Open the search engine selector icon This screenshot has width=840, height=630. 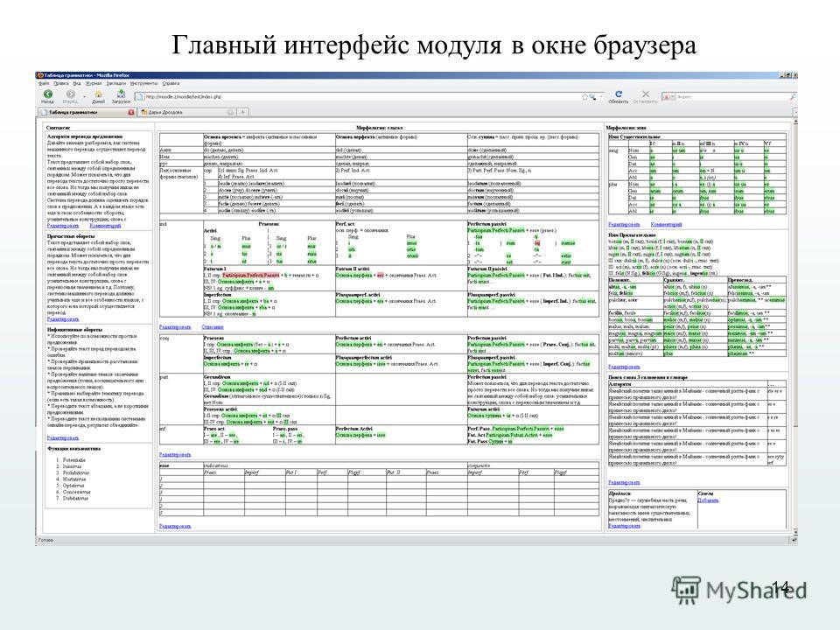[667, 97]
